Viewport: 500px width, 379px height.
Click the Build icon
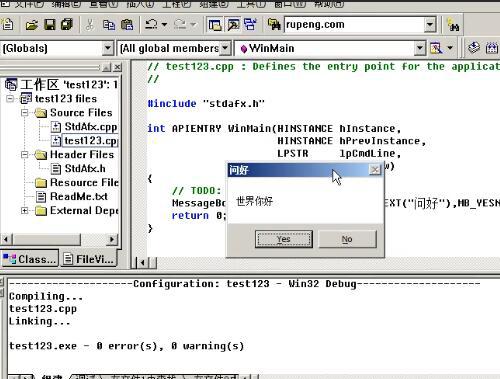coord(492,49)
